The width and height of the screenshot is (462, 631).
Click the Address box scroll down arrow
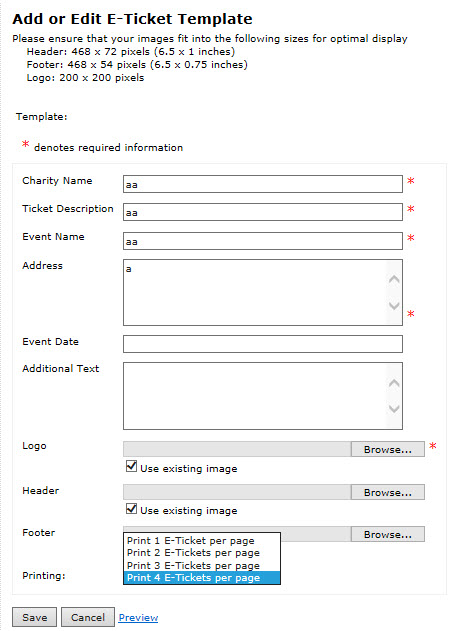(394, 305)
